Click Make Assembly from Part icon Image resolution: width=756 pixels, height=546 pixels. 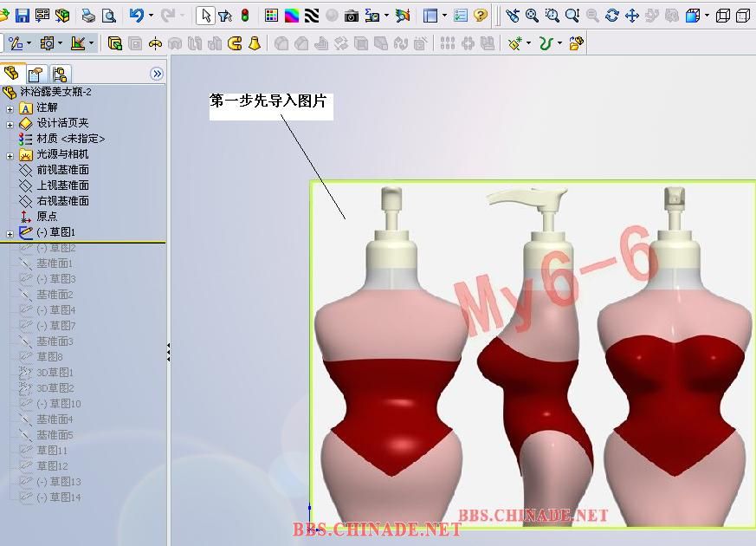62,16
